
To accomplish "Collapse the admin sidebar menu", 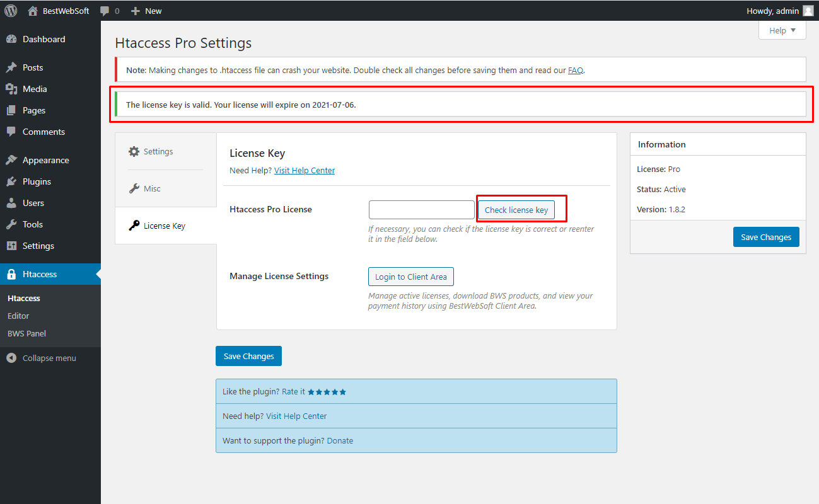I will point(50,358).
